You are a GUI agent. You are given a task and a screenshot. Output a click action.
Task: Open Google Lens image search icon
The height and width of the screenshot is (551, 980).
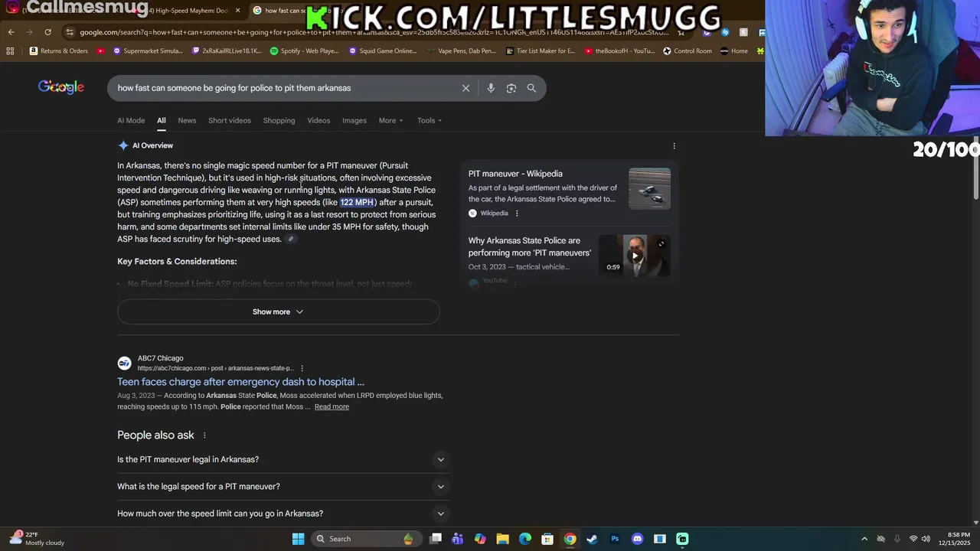[x=511, y=88]
